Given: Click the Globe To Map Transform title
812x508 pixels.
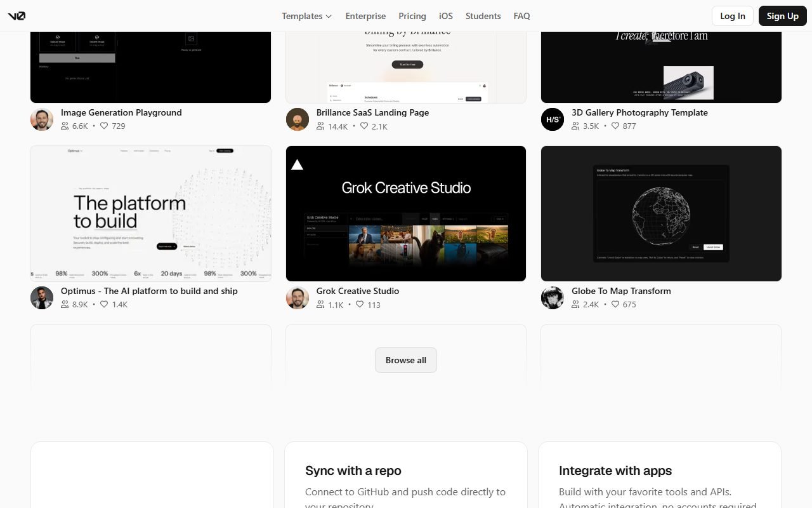Looking at the screenshot, I should (621, 291).
